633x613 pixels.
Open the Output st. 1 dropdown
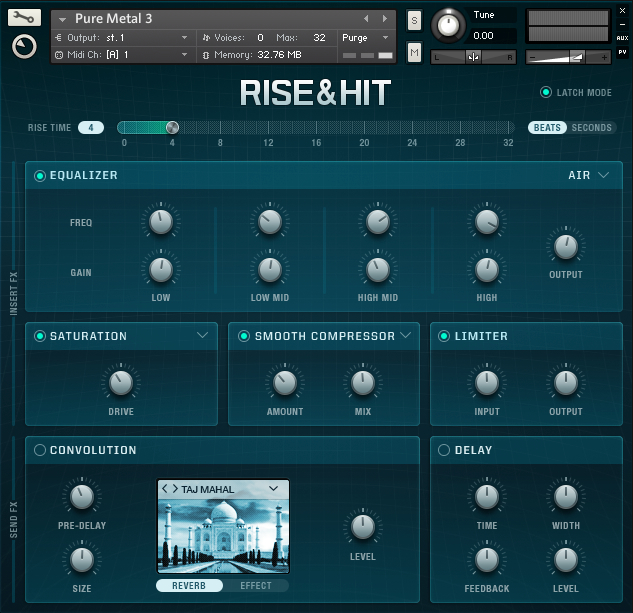tap(184, 38)
